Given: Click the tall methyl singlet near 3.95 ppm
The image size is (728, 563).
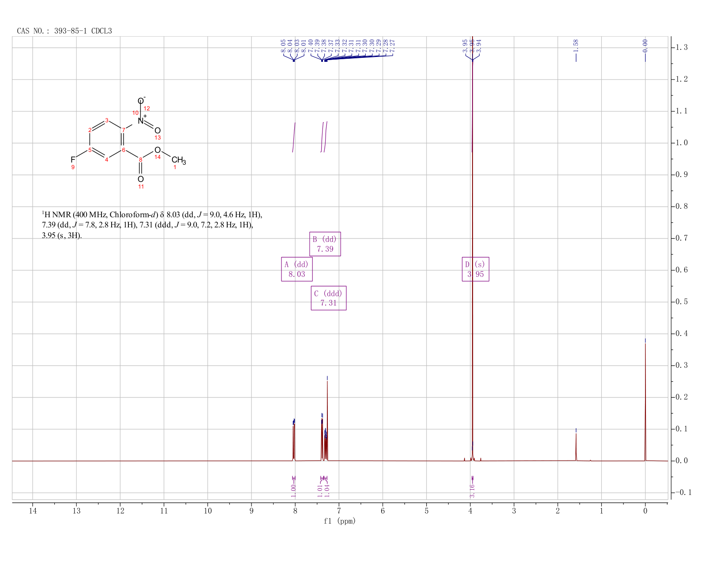Looking at the screenshot, I should 473,247.
